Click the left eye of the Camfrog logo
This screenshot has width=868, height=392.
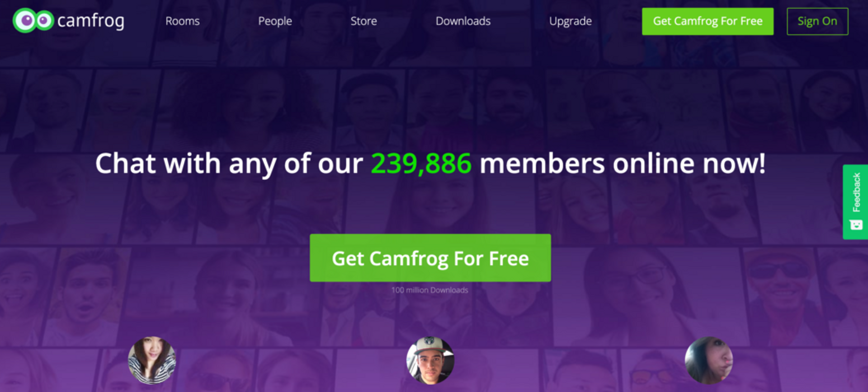click(25, 20)
